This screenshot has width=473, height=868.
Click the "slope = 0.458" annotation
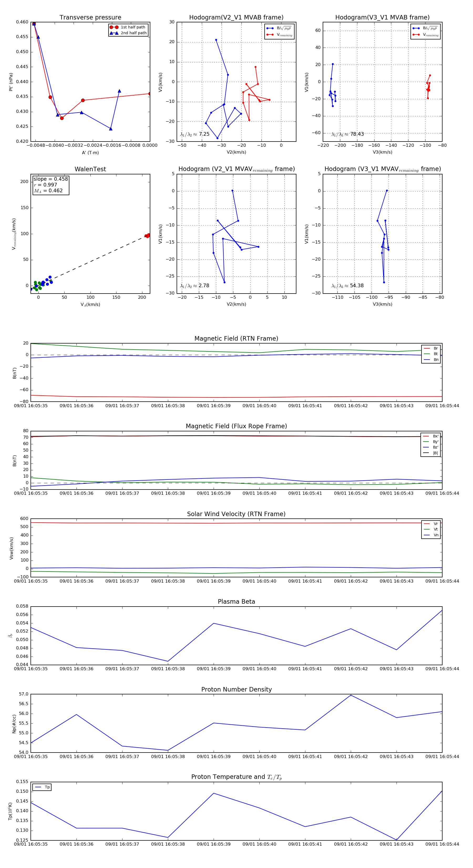coord(50,179)
